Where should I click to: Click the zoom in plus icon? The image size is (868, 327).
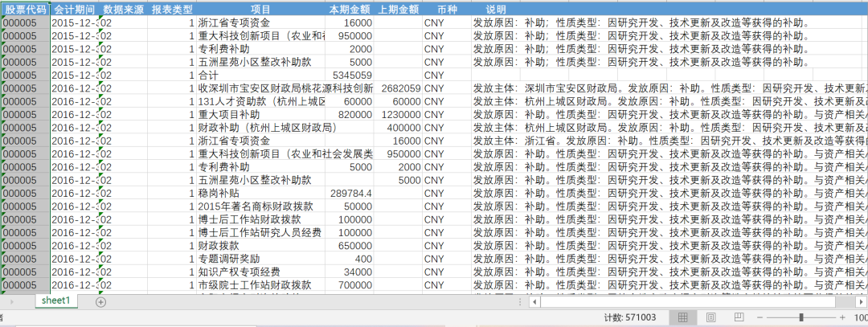click(x=842, y=317)
